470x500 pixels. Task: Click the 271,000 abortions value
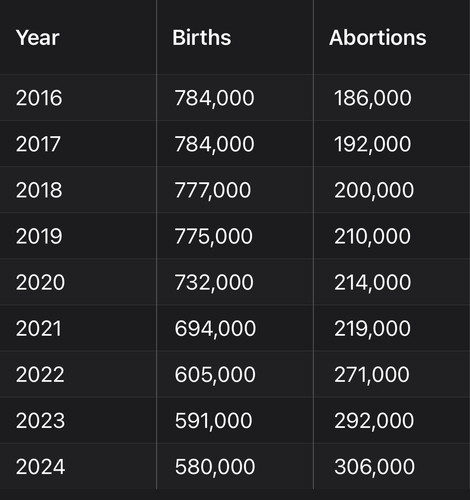point(372,374)
